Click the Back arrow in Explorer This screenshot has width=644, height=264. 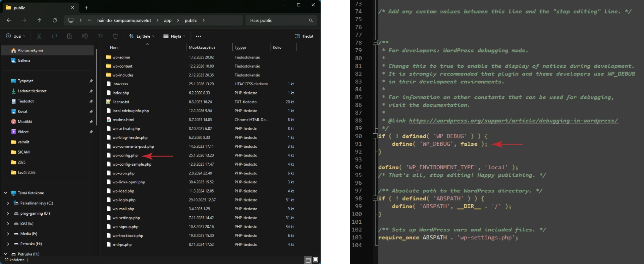[x=9, y=20]
